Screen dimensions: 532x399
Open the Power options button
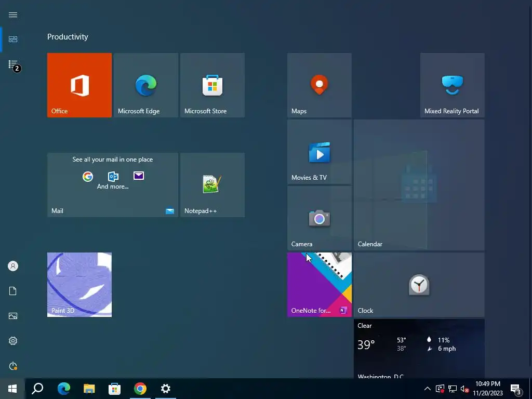[x=13, y=366]
